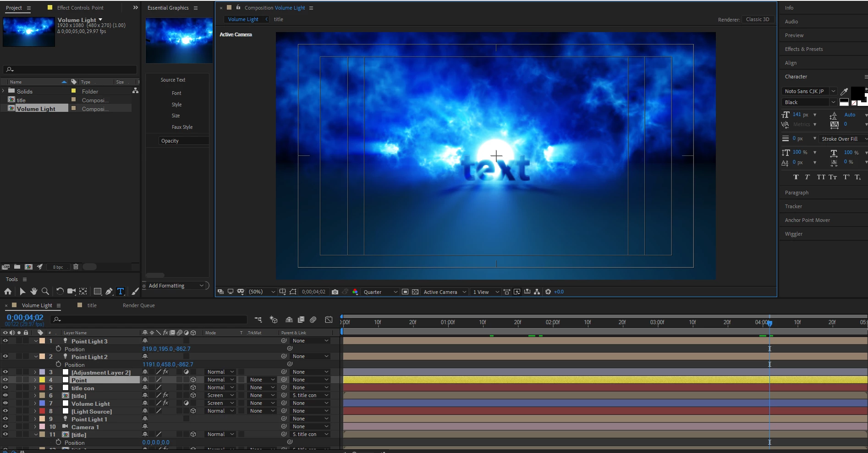Hide the Point Light 3 layer
This screenshot has height=453, width=868.
pos(5,341)
